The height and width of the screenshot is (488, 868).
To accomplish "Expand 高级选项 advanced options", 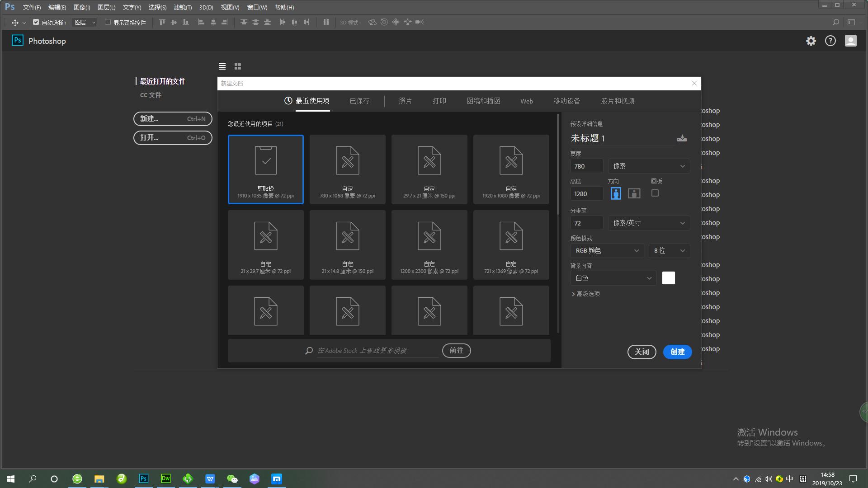I will [x=586, y=294].
